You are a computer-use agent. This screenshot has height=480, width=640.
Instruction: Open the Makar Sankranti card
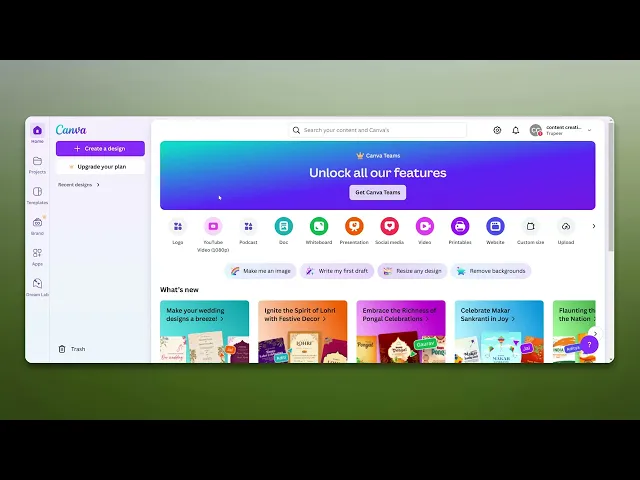(499, 331)
